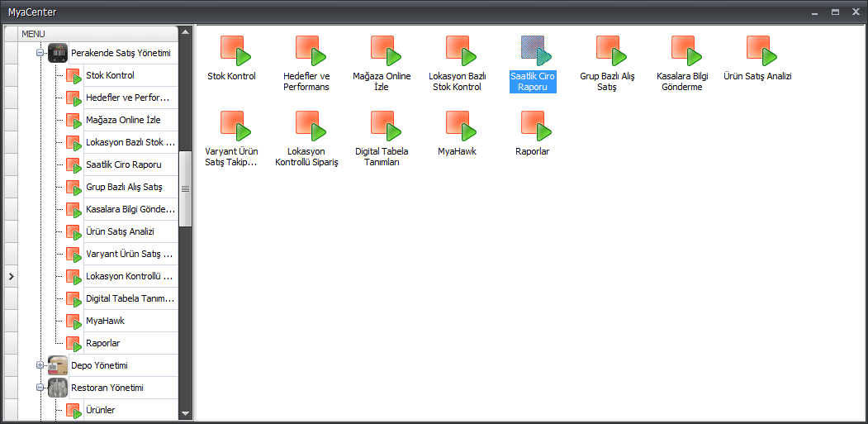868x424 pixels.
Task: Select Saatlik Ciro Raporu in the menu tree
Action: 124,164
